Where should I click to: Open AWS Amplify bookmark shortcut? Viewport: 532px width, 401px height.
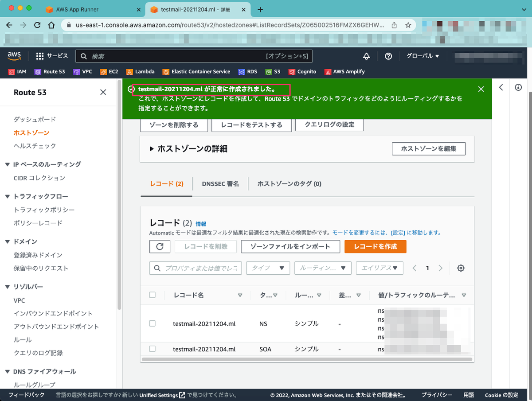coord(344,71)
